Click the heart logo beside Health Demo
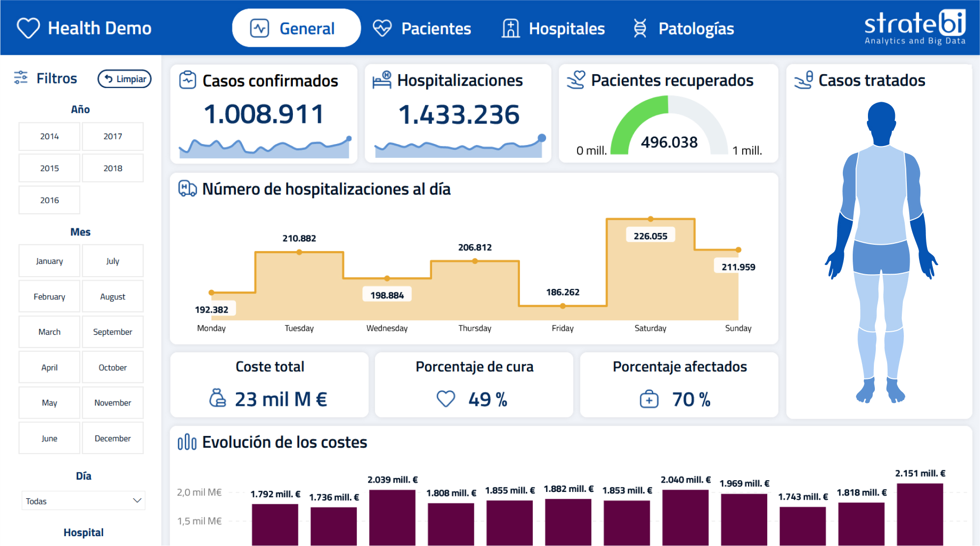Viewport: 980px width, 546px height. pyautogui.click(x=28, y=28)
